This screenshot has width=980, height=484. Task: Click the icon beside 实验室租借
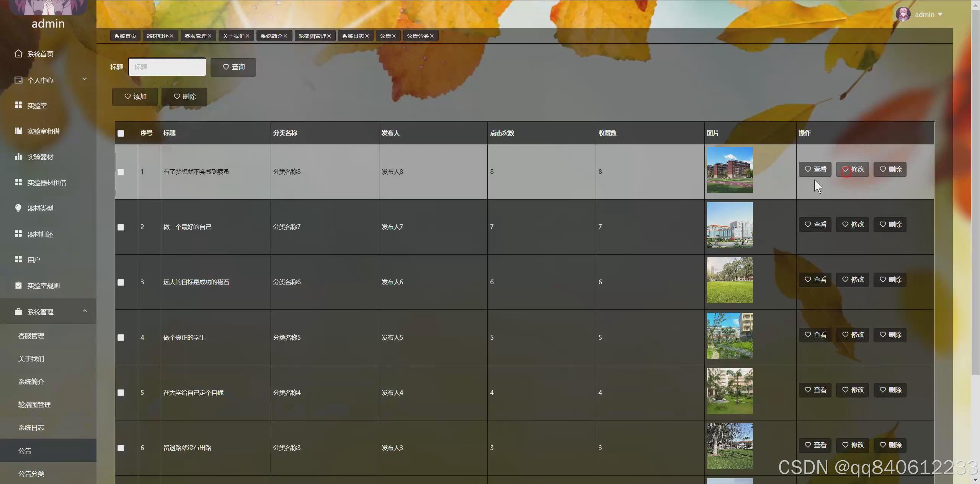(18, 131)
